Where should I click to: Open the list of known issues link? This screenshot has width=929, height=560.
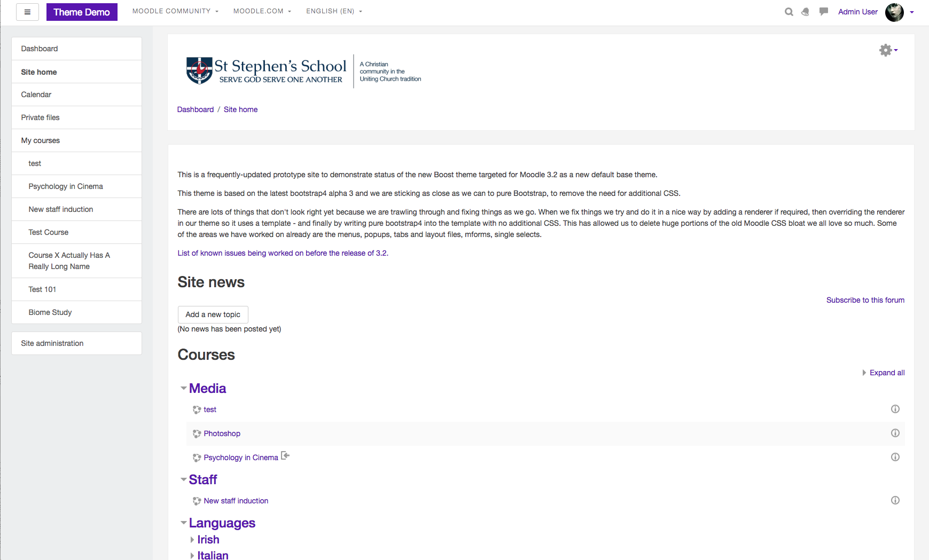283,253
